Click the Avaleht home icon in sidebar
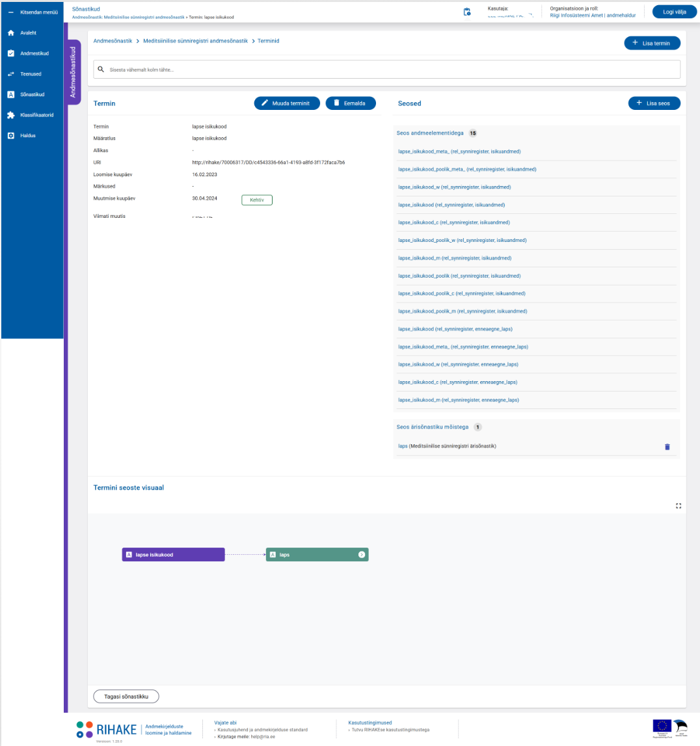Viewport: 700px width, 746px height. (x=10, y=33)
